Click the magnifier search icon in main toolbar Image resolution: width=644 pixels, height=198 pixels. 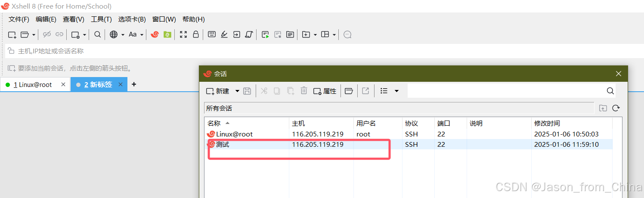pos(98,34)
